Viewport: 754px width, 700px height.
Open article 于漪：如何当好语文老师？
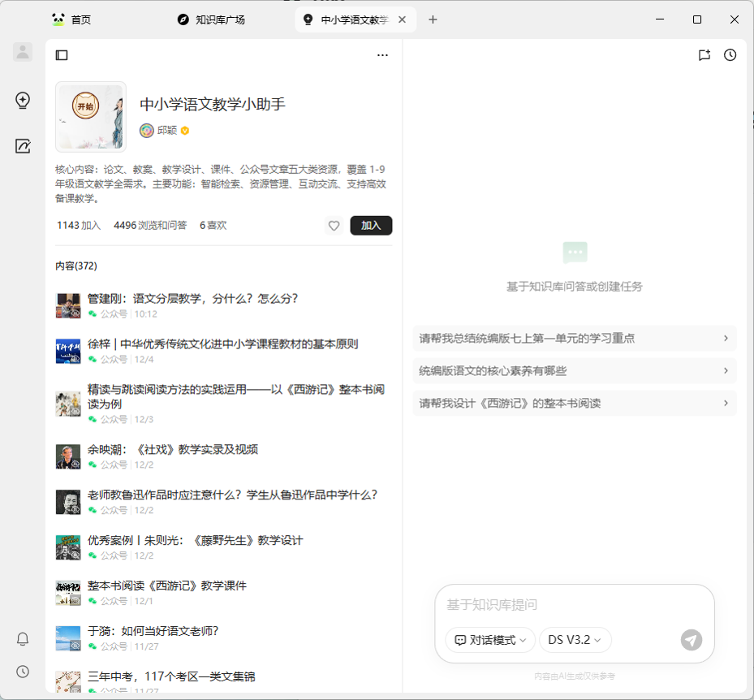pyautogui.click(x=153, y=631)
